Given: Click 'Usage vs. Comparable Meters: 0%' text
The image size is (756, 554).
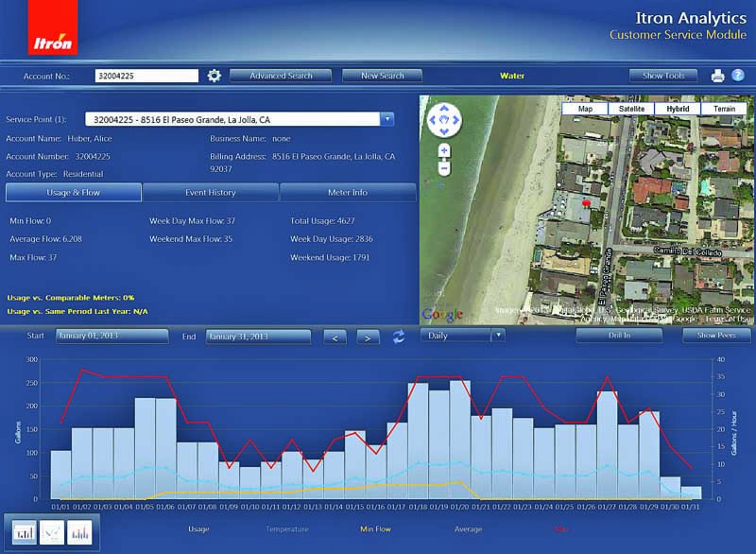Looking at the screenshot, I should [71, 298].
